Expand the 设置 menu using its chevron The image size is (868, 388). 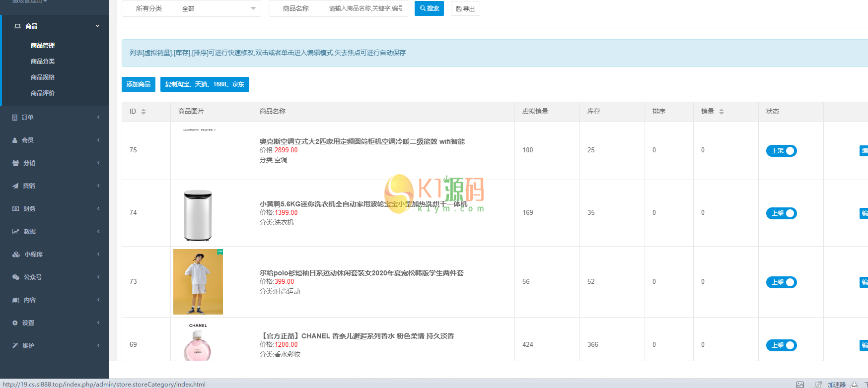click(x=98, y=323)
